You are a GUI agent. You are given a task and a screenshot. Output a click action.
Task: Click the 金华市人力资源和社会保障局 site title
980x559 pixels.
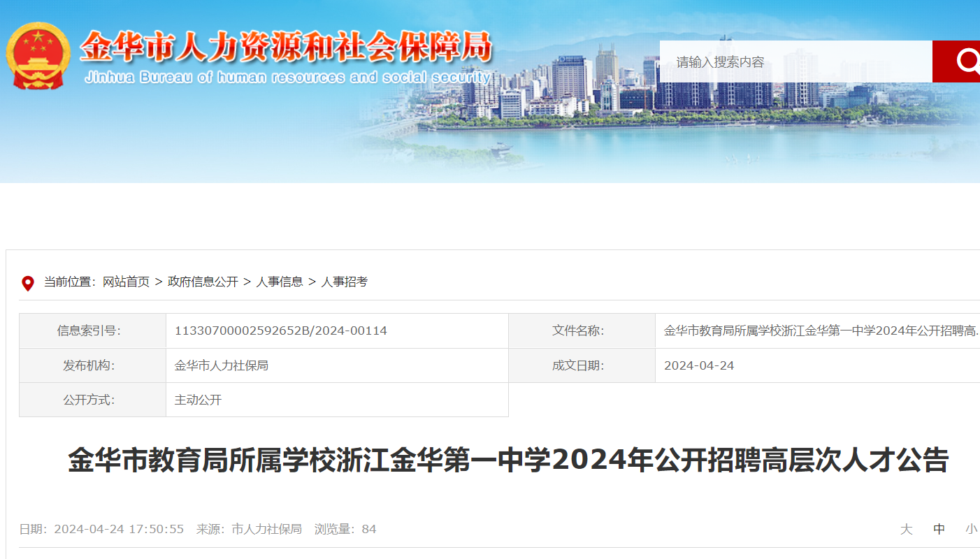[286, 47]
